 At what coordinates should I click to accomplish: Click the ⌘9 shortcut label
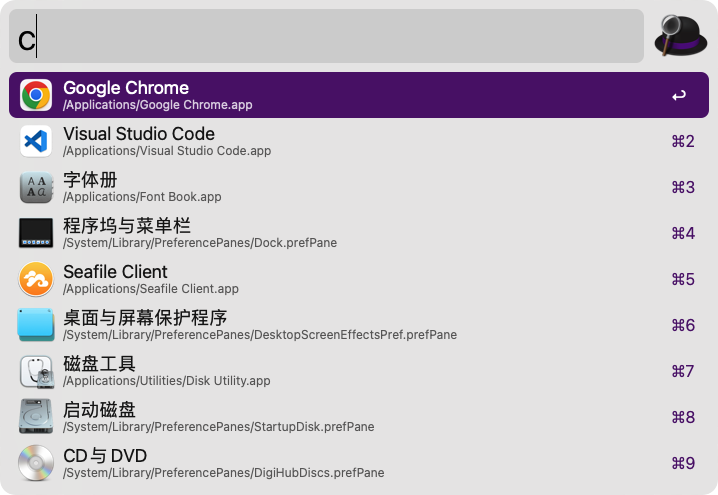tap(683, 463)
